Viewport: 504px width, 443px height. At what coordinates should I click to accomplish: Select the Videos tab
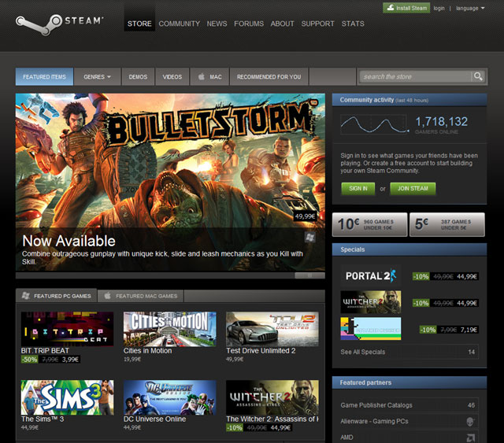click(172, 76)
